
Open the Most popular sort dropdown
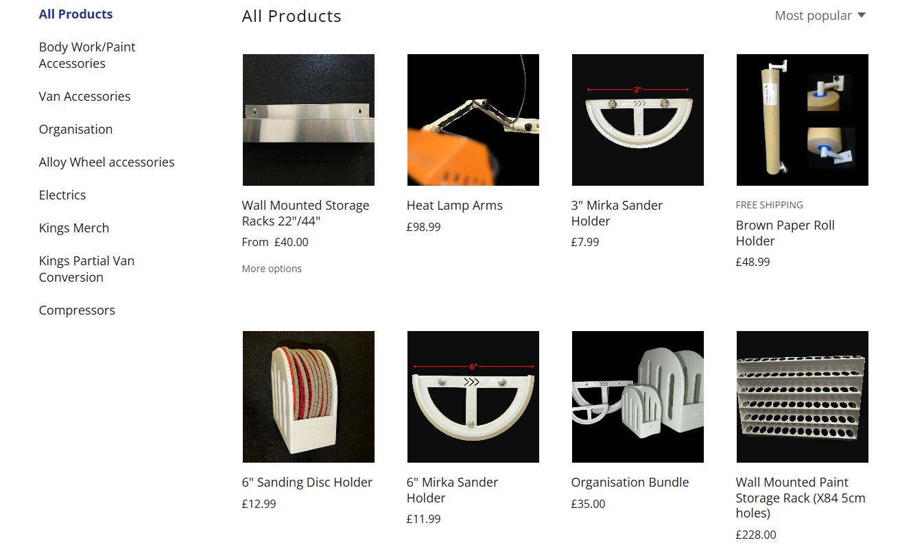click(820, 16)
